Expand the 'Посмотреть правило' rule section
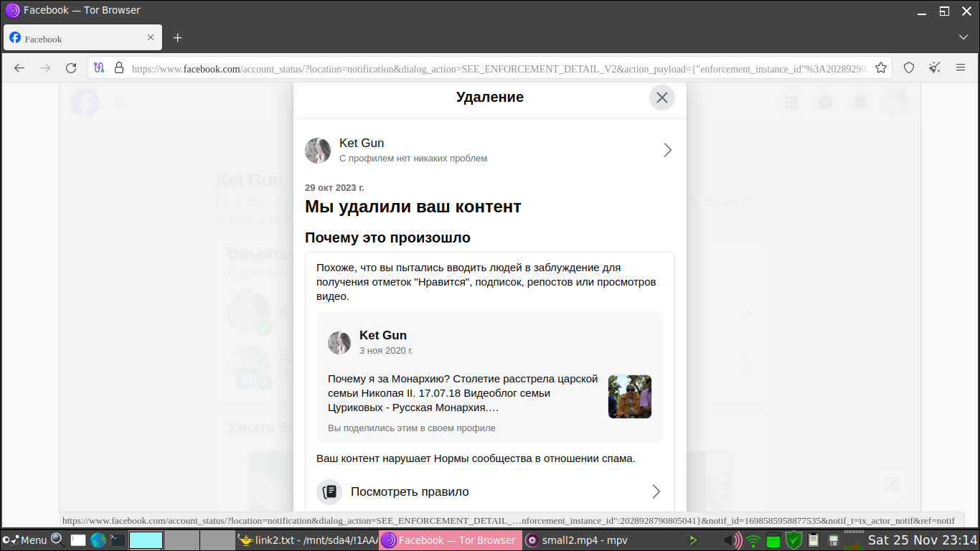 click(655, 491)
